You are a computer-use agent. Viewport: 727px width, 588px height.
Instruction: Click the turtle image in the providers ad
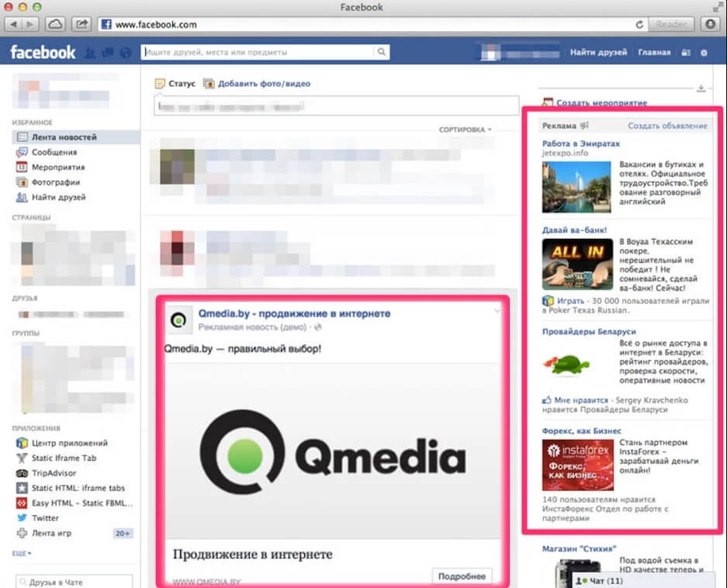point(566,365)
